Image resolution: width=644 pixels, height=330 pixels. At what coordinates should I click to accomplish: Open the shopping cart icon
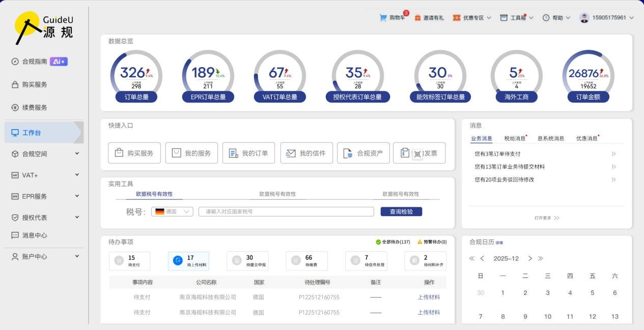383,18
